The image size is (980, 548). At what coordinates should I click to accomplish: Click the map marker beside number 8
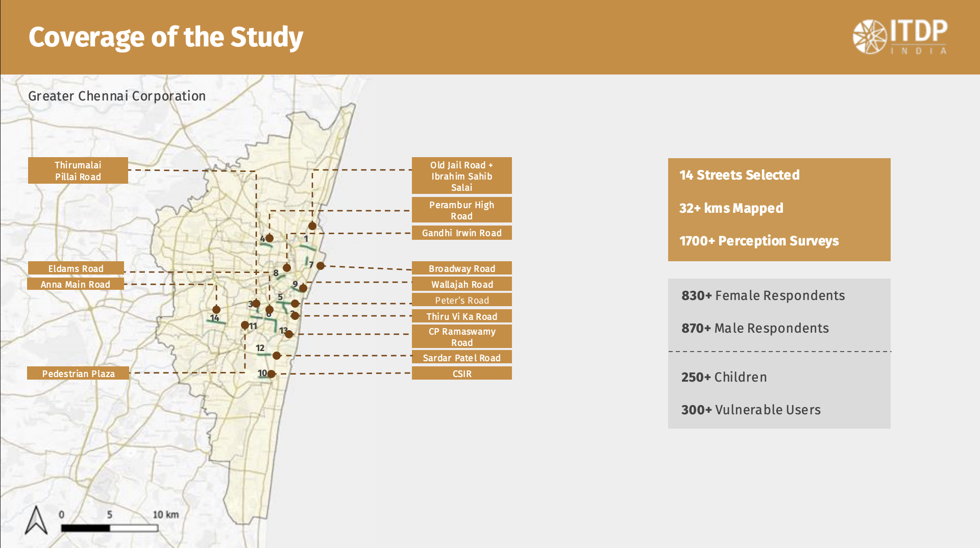(287, 268)
